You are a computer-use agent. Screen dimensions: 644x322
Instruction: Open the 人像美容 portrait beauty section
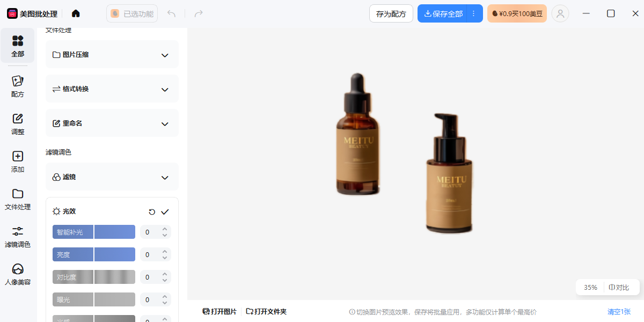coord(18,274)
